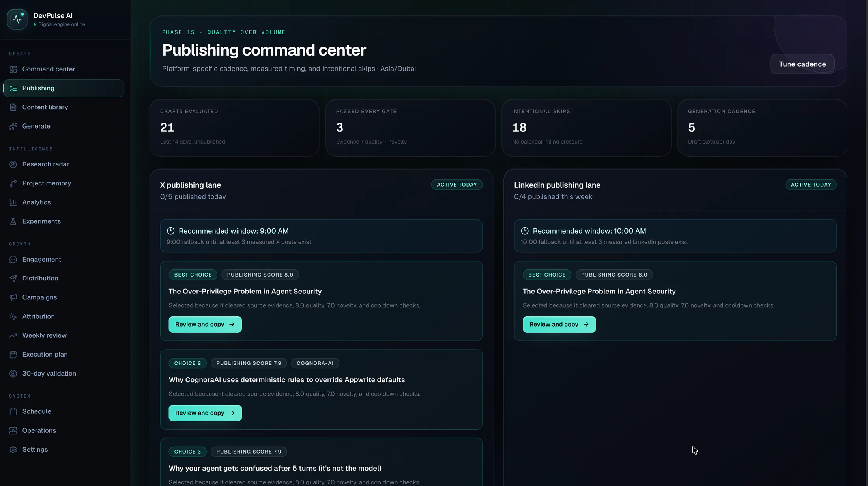Click the Research radar icon

(x=13, y=164)
